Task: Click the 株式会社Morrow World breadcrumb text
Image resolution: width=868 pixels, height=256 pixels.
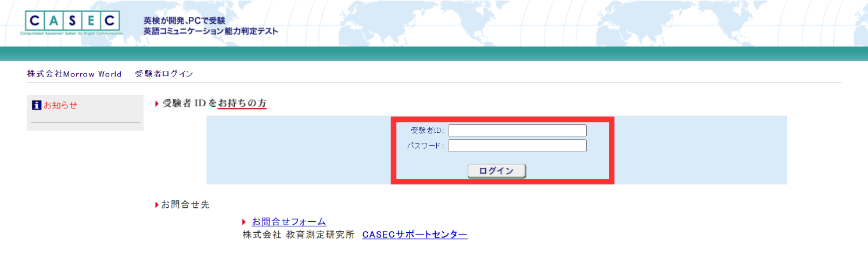Action: 74,74
